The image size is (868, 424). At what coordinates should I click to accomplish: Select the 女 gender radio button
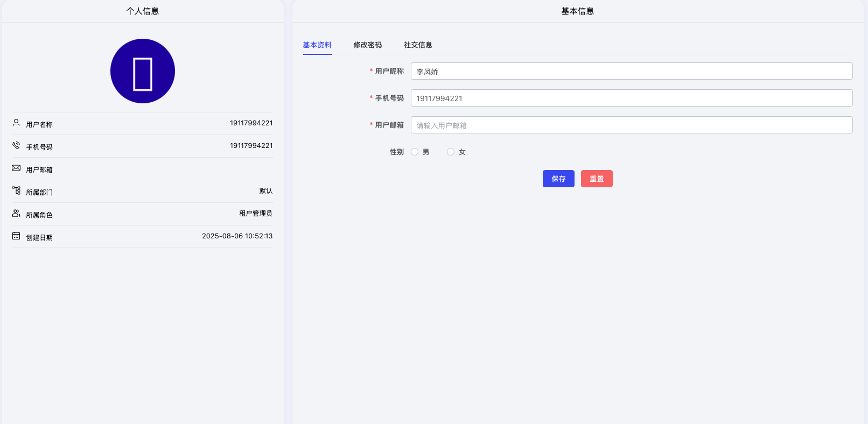451,152
